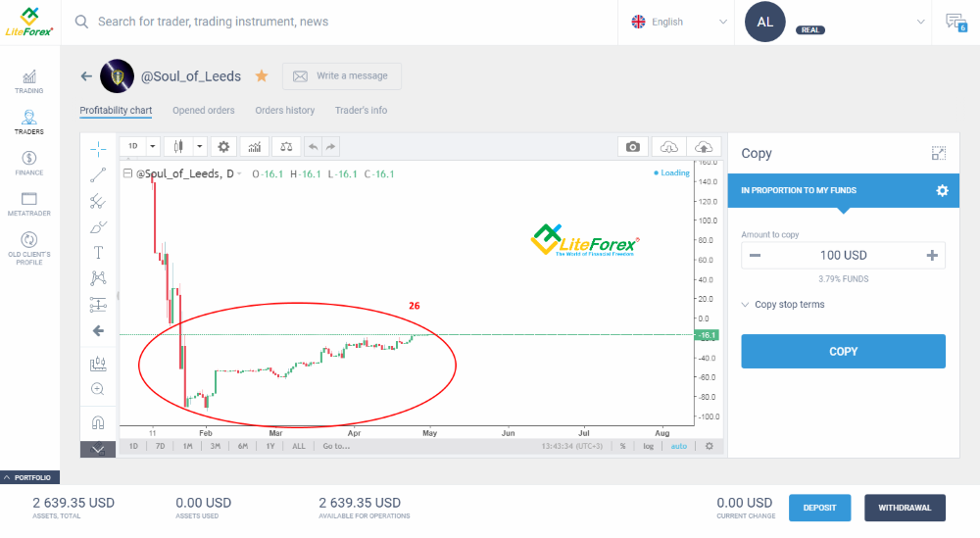
Task: Select the measure tool in drawing toolbar
Action: pos(98,364)
